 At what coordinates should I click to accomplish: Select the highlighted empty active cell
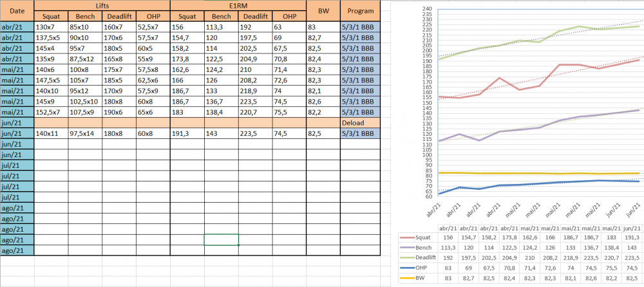coord(222,240)
